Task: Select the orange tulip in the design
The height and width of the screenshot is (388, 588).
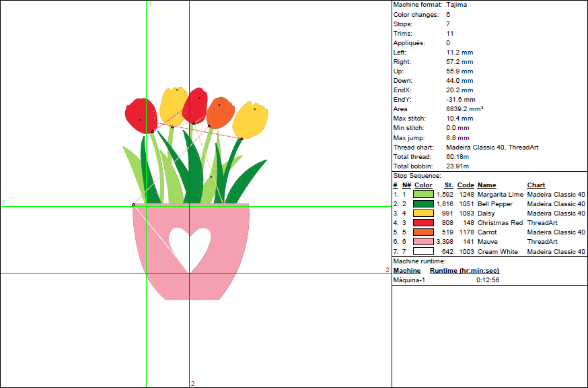Action: coord(219,112)
